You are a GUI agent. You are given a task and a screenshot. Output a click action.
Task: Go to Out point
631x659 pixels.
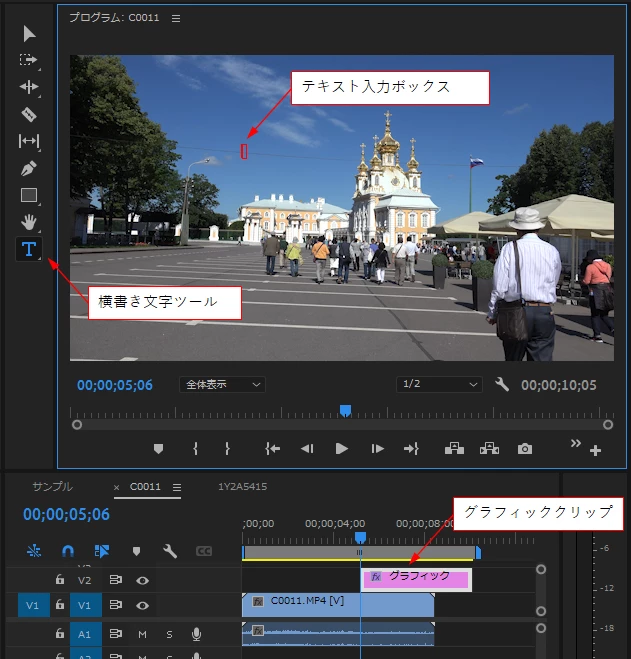(411, 449)
